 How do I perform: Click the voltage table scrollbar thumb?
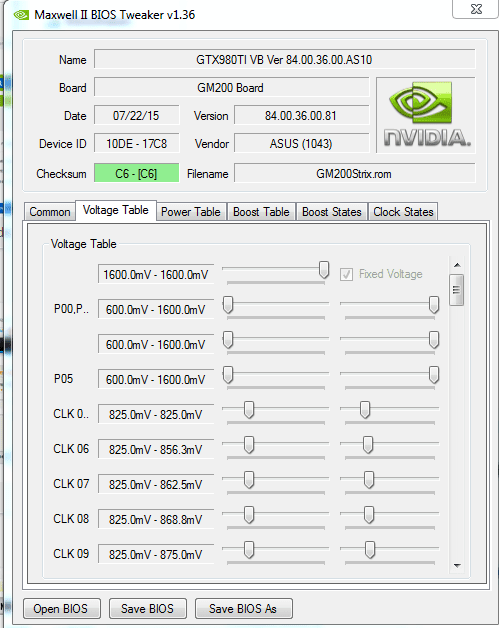(x=457, y=290)
